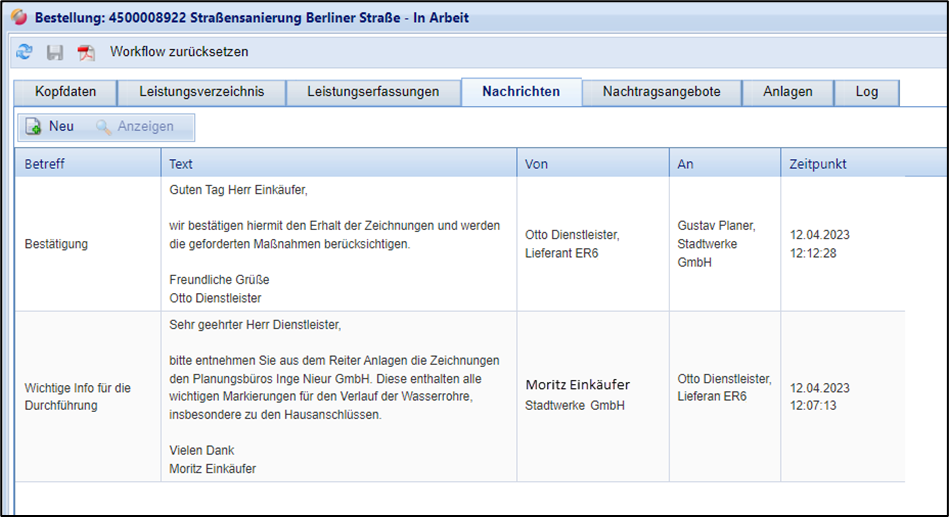Open the Log tab

[867, 92]
